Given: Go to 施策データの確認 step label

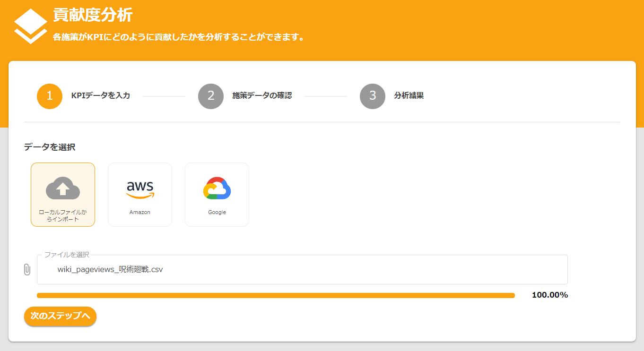Looking at the screenshot, I should coord(262,96).
